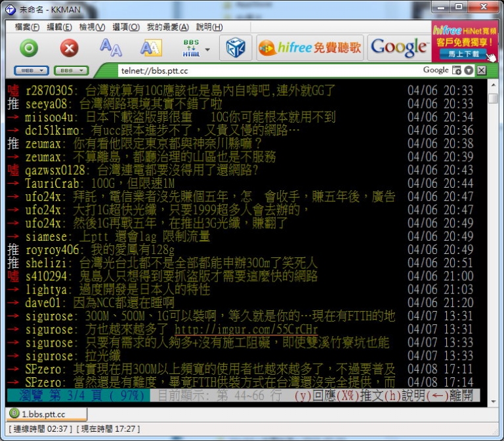Viewport: 504px width, 441px height.
Task: Open the imgur.com/55CrCHr link
Action: (246, 329)
